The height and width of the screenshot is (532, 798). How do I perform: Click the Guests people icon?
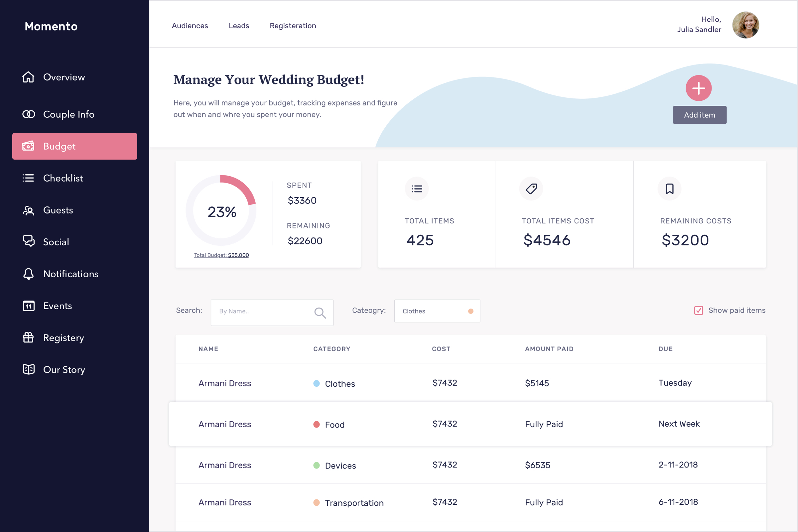29,210
